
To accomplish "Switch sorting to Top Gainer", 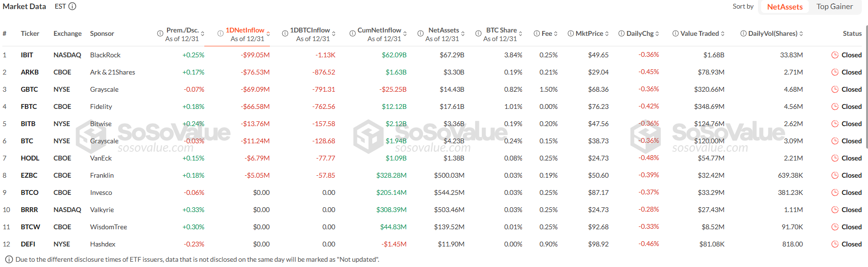I will click(835, 7).
